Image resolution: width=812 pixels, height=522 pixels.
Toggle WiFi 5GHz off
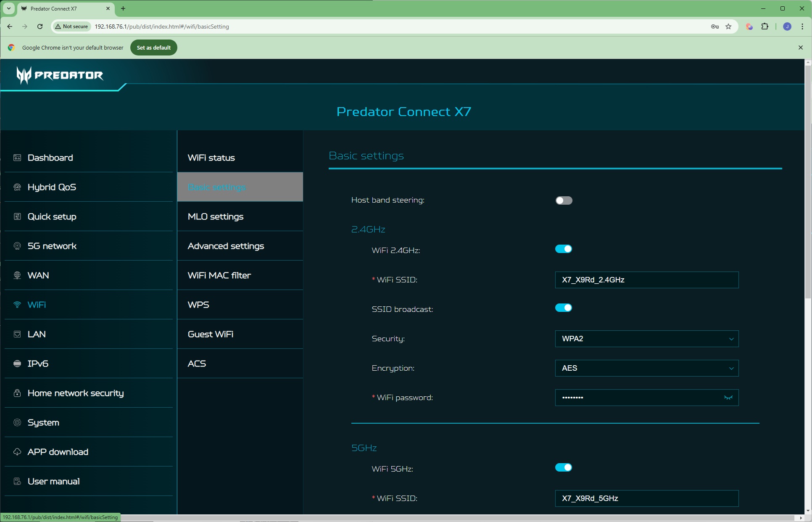point(563,467)
